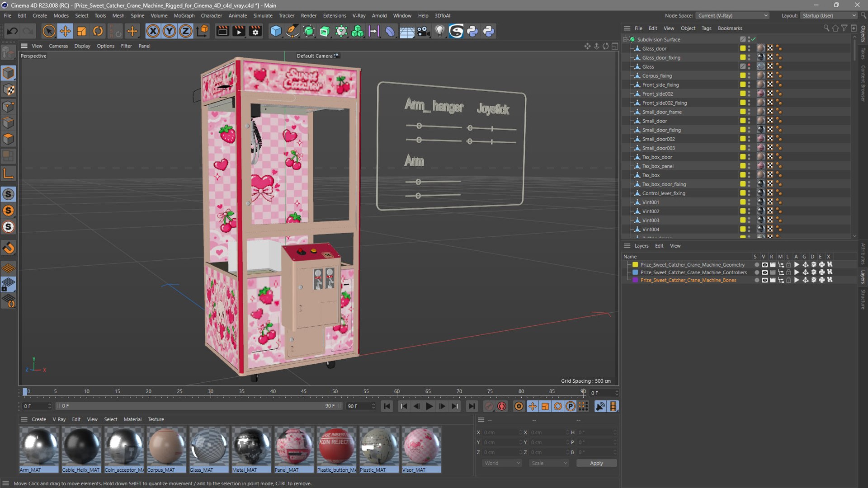Toggle visibility eye of Geometry layer
Screen dimensions: 868x488
coord(764,265)
